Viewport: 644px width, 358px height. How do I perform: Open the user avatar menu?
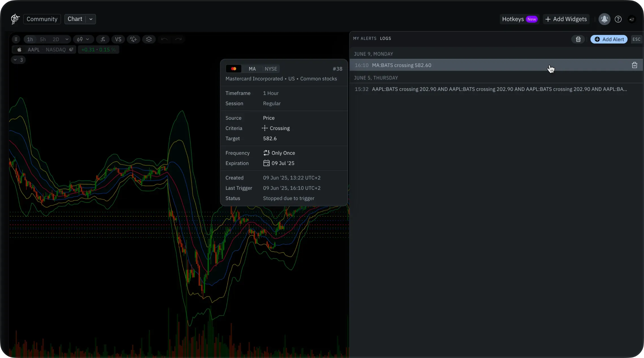pyautogui.click(x=632, y=19)
